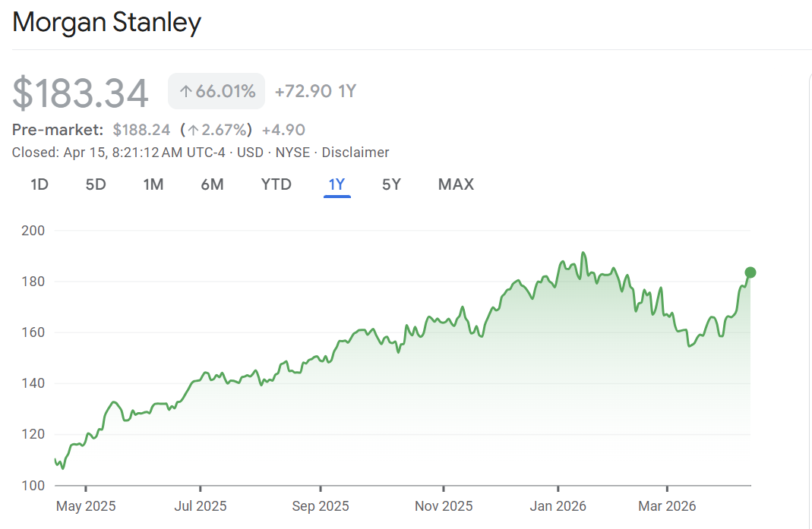Viewport: 812px width, 529px height.
Task: Click the up arrow in the 66.01% badge
Action: coord(185,92)
